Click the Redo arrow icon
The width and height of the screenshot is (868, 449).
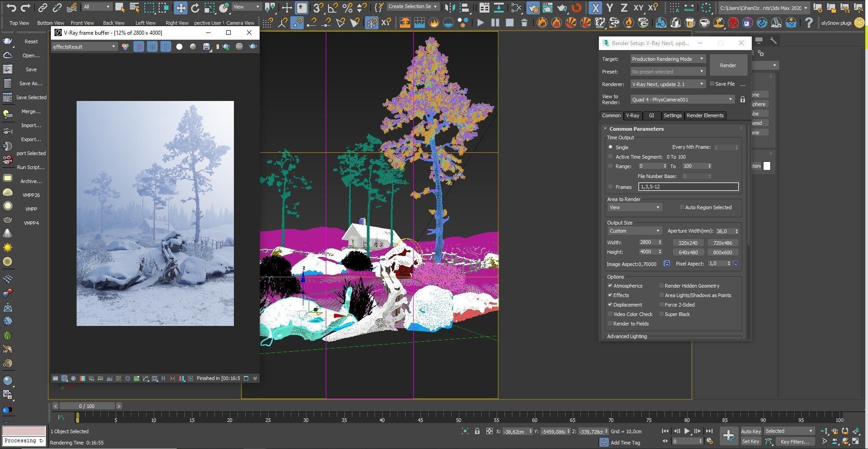click(26, 8)
